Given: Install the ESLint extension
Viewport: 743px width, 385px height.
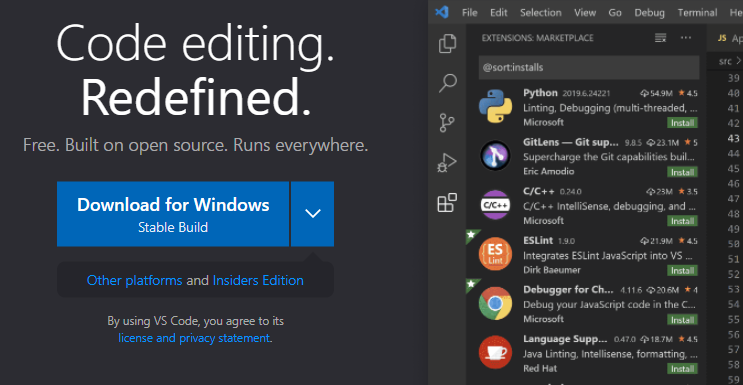Looking at the screenshot, I should (x=682, y=270).
